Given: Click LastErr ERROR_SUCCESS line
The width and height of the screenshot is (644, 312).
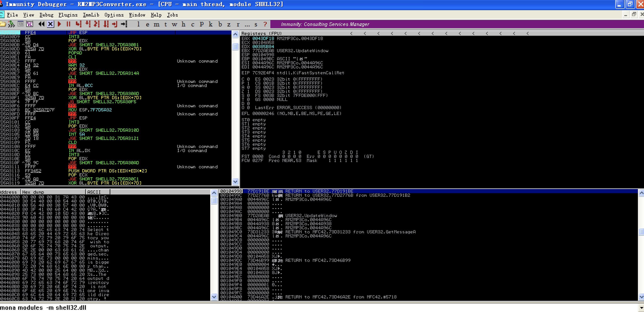Looking at the screenshot, I should coord(298,108).
